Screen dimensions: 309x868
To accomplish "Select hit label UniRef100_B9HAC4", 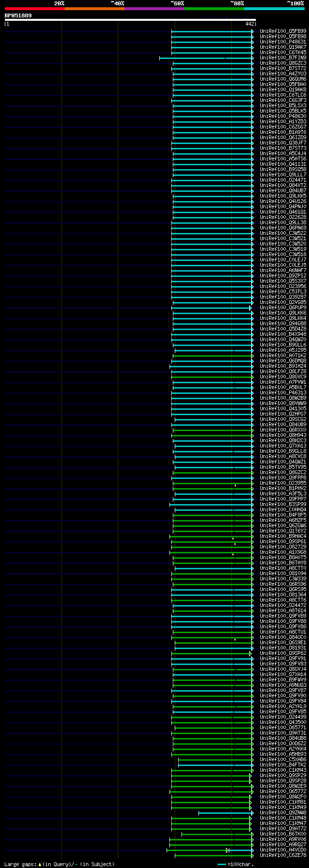I will click(283, 536).
